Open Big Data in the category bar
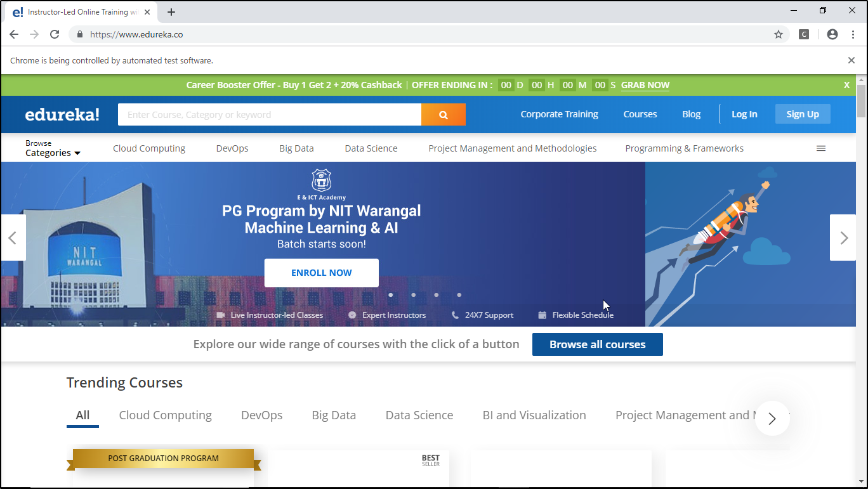Image resolution: width=868 pixels, height=489 pixels. (296, 148)
